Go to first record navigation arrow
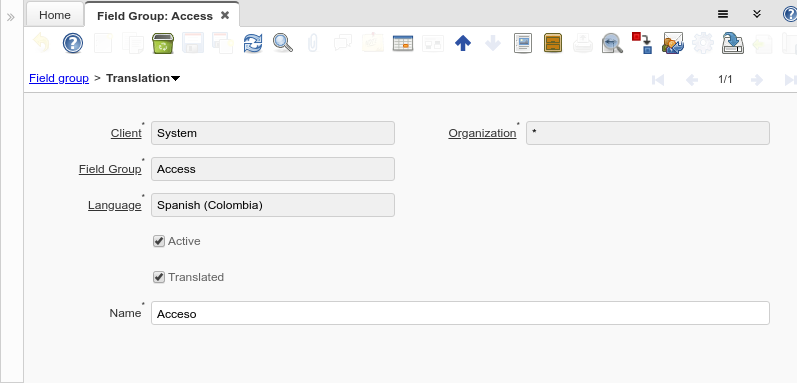The image size is (797, 383). pyautogui.click(x=658, y=80)
